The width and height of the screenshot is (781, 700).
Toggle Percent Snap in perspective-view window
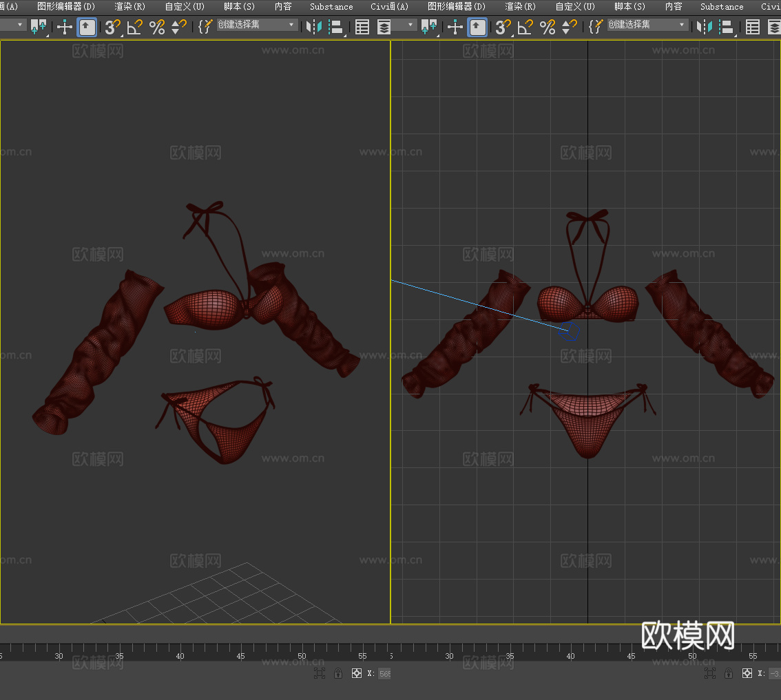157,27
